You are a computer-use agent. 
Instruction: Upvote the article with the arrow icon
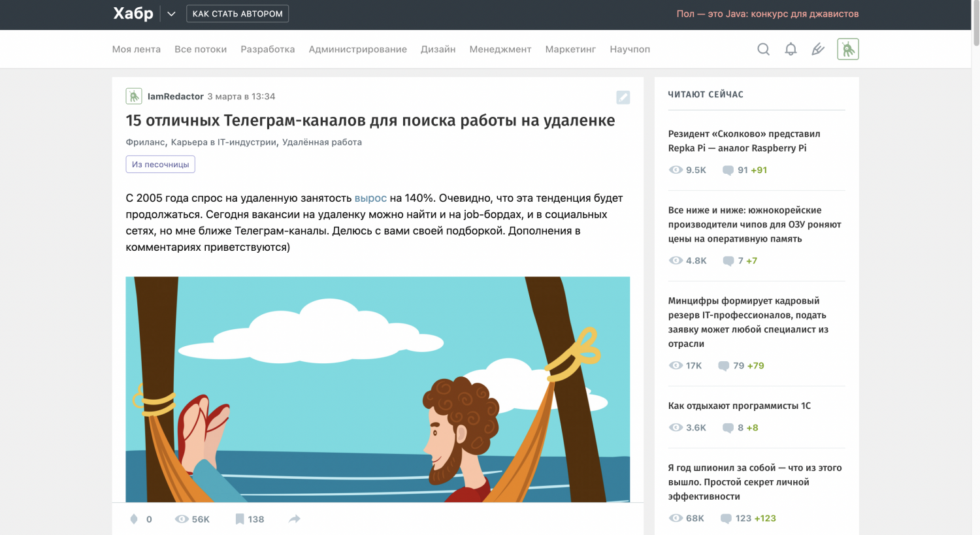(x=134, y=518)
